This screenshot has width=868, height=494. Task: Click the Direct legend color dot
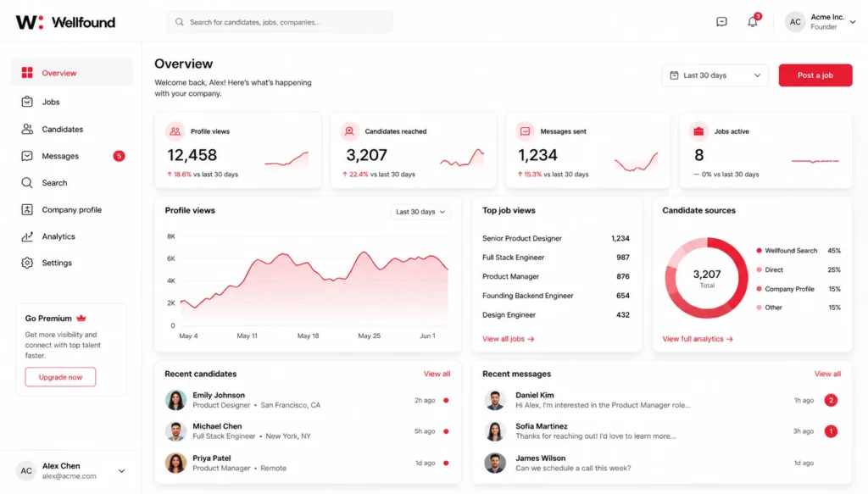point(759,270)
